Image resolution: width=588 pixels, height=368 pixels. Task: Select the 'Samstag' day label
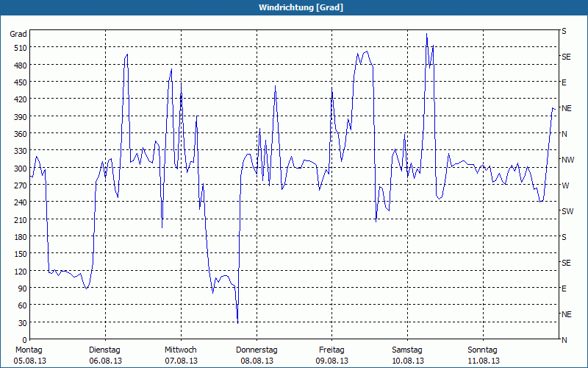coord(407,350)
